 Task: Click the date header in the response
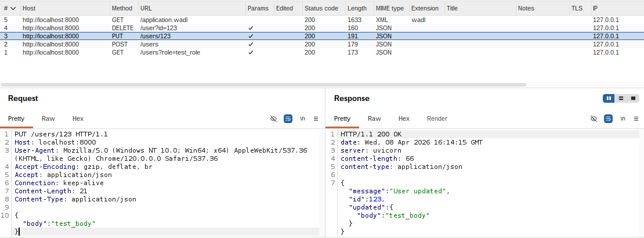click(x=411, y=143)
